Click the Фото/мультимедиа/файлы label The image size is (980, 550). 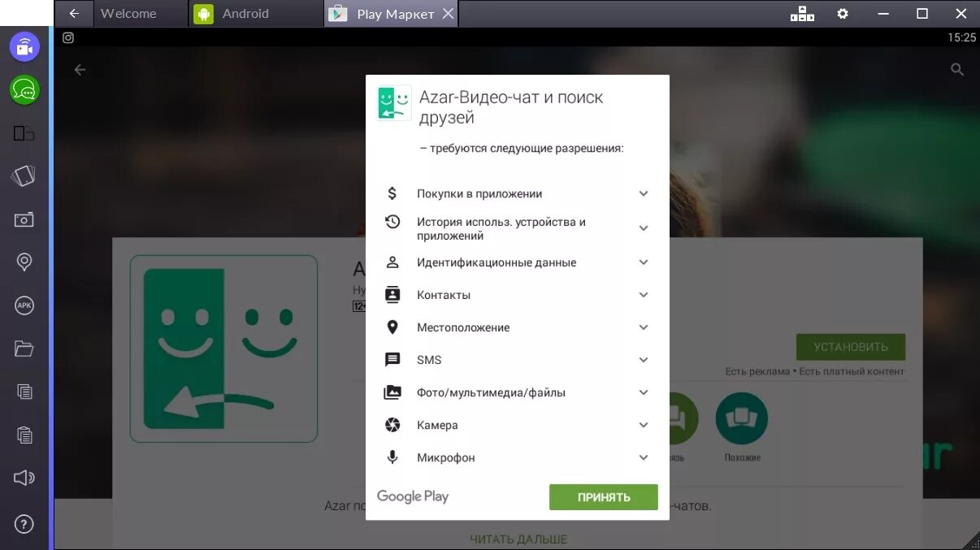491,392
